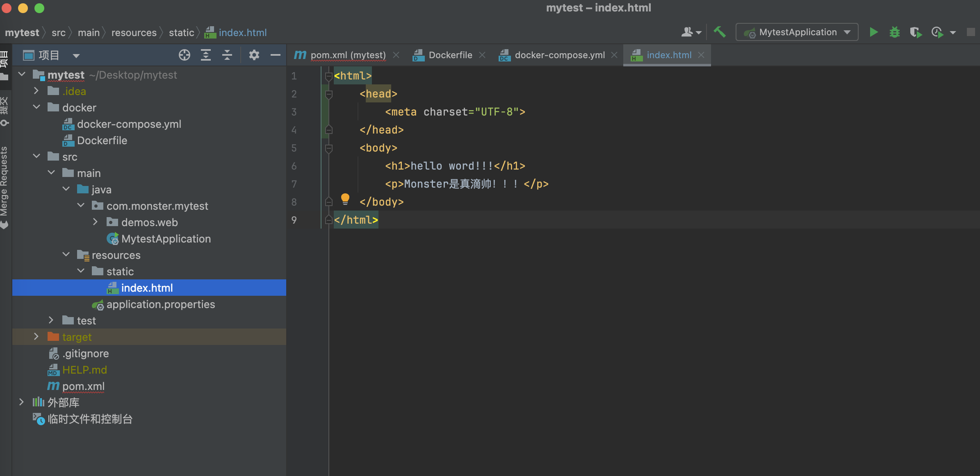
Task: Collapse the docker folder
Action: pyautogui.click(x=36, y=107)
